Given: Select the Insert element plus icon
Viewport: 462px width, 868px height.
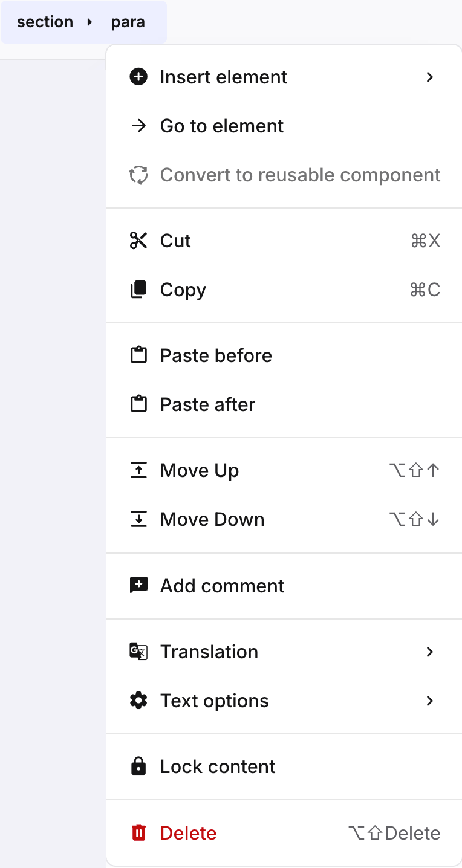Looking at the screenshot, I should pos(138,77).
